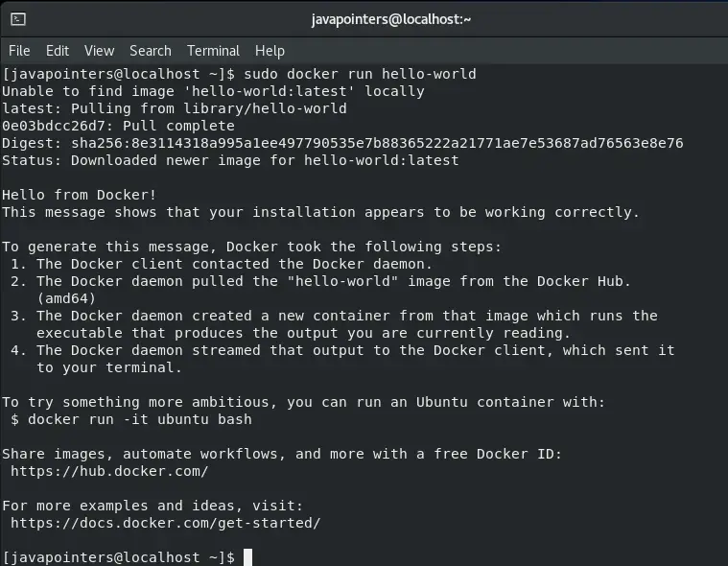The width and height of the screenshot is (728, 566).
Task: Click the https://docs.docker.com/get-started/ URL
Action: point(166,523)
